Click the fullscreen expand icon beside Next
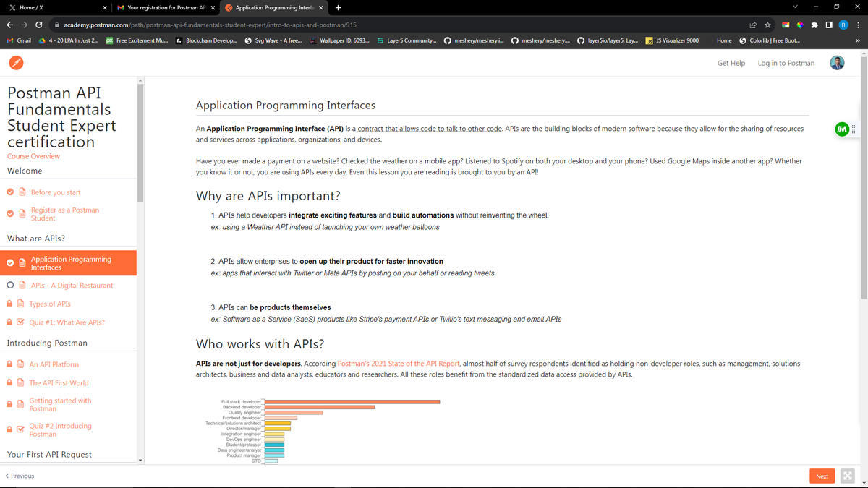The width and height of the screenshot is (868, 488). [848, 476]
